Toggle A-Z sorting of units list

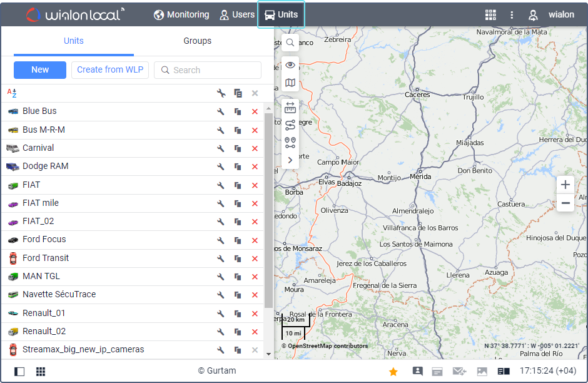(x=12, y=93)
